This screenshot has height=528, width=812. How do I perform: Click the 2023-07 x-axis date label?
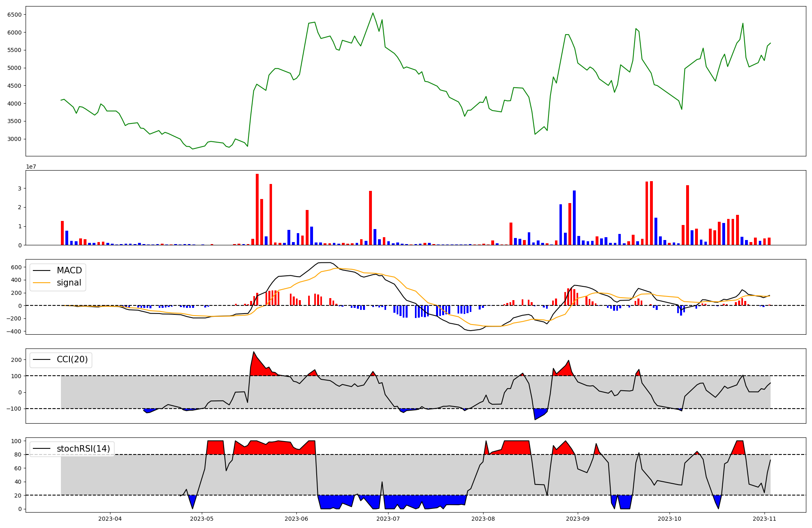coord(389,519)
